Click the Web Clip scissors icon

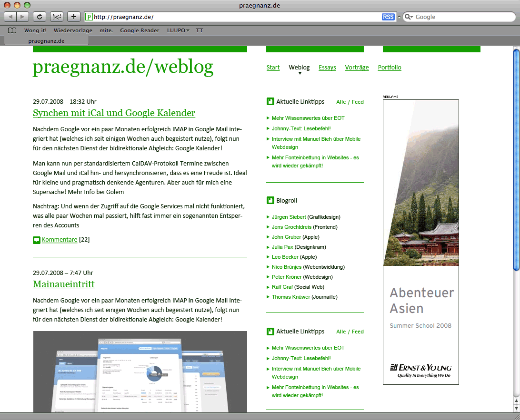[x=57, y=17]
